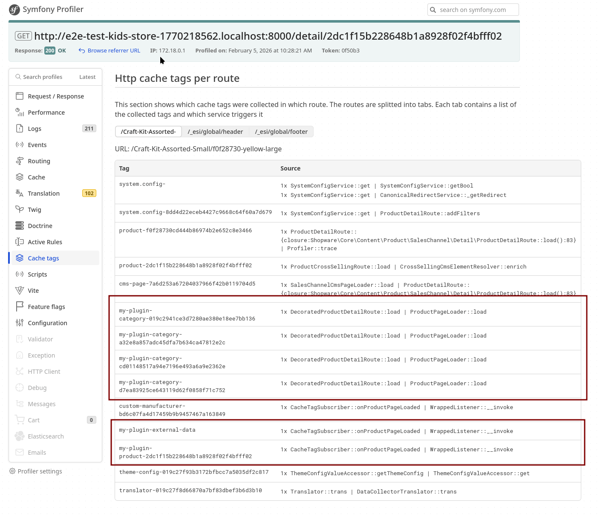600x516 pixels.
Task: Click the Symfony logo icon
Action: point(14,10)
